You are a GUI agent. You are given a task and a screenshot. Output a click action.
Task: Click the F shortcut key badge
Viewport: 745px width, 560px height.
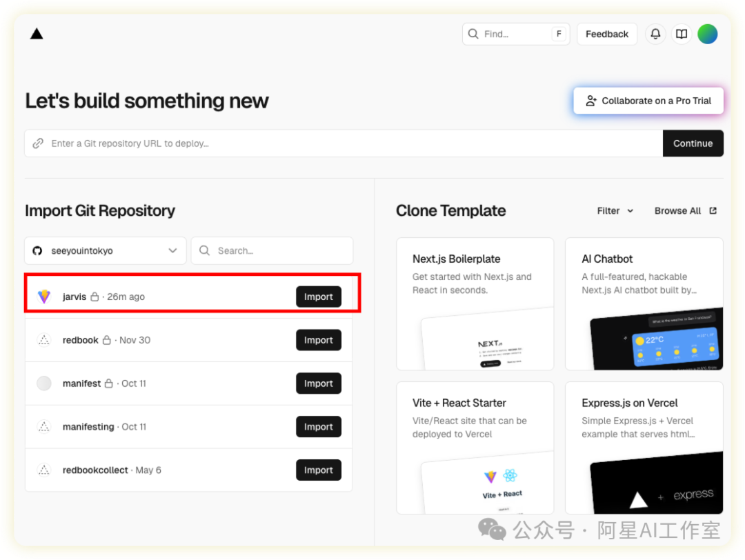pos(559,34)
